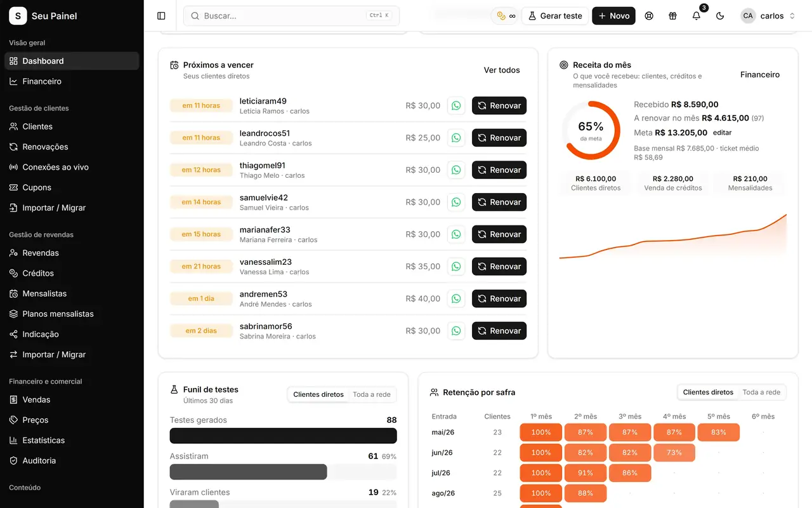Contact andremen53 through WhatsApp icon

coord(456,298)
